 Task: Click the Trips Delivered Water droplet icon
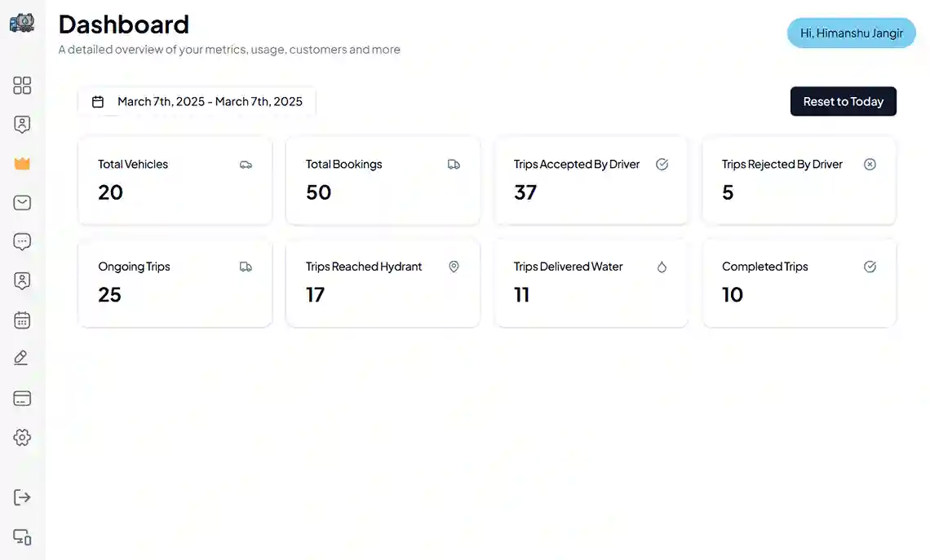[662, 267]
